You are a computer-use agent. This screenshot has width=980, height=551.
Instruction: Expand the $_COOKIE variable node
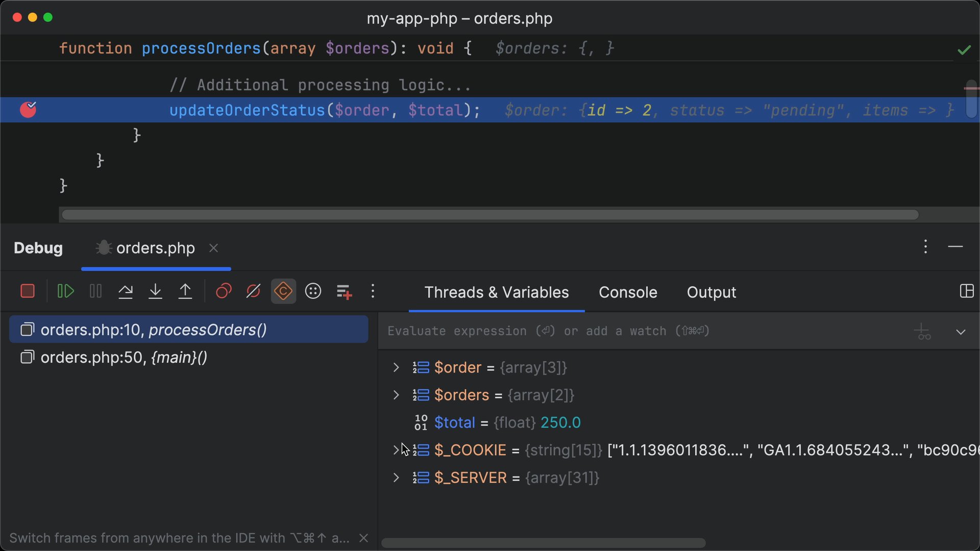click(x=396, y=450)
